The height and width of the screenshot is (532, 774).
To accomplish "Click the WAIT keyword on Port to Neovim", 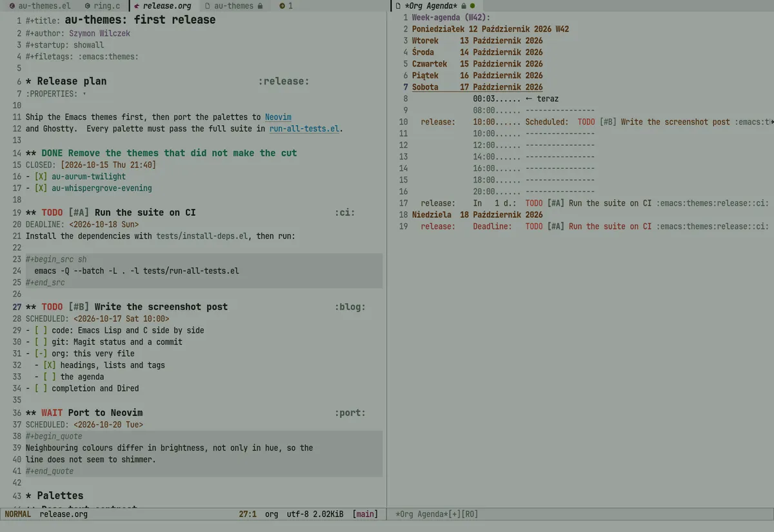I will (x=52, y=413).
